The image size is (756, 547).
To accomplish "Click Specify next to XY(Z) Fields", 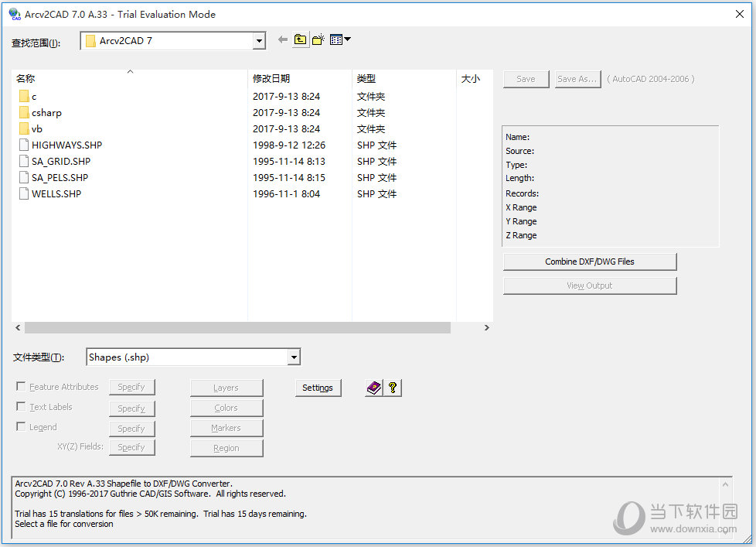I will point(131,447).
